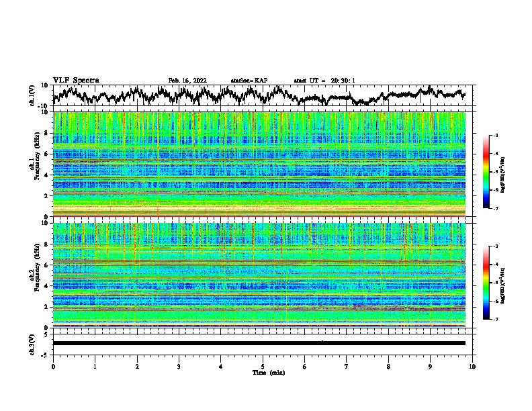Click the "10" tick on the Time axis
The width and height of the screenshot is (532, 411).
click(472, 367)
